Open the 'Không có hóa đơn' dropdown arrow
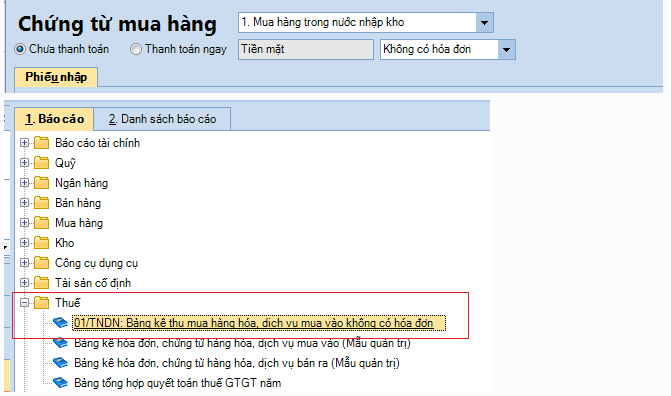Viewport: 671px width, 396px height. coord(506,50)
